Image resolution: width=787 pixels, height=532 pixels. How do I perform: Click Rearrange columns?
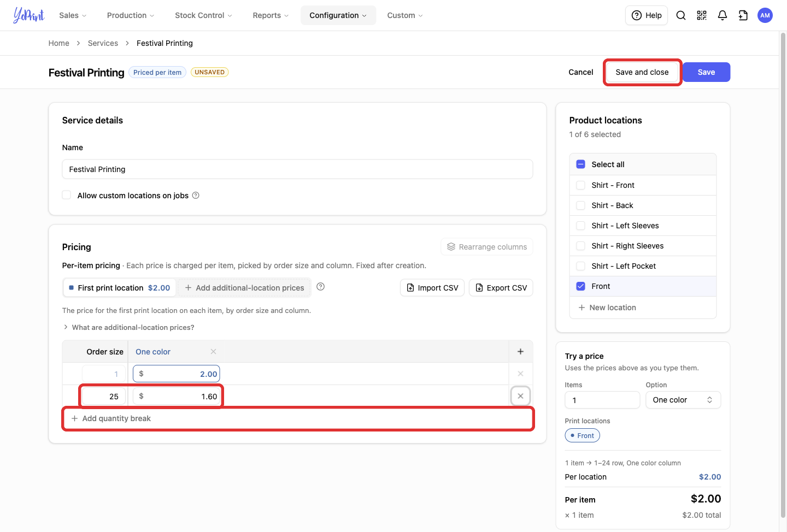[487, 247]
